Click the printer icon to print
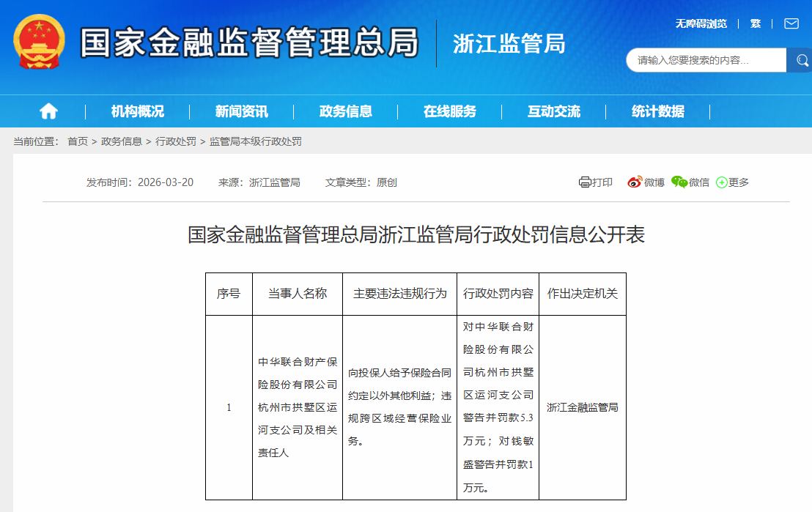 (x=584, y=182)
